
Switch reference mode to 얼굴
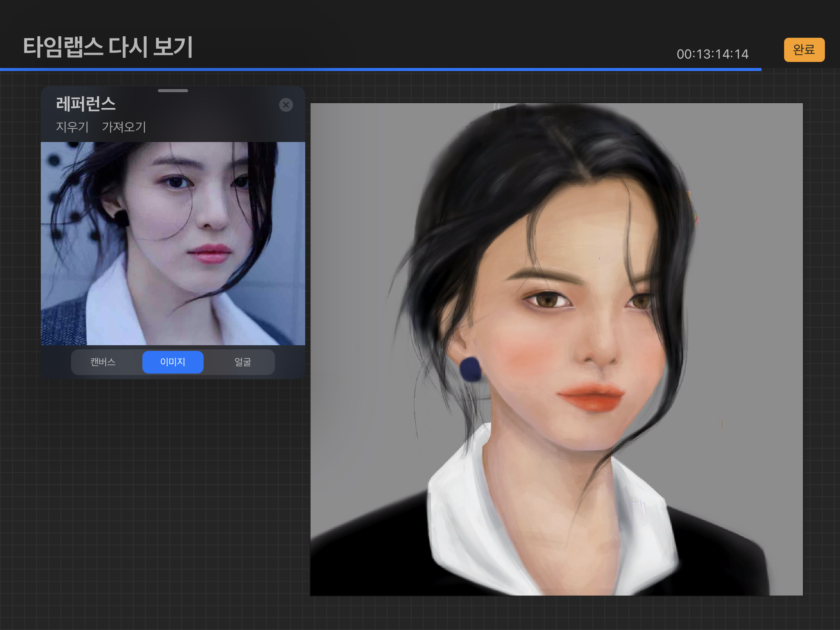242,362
